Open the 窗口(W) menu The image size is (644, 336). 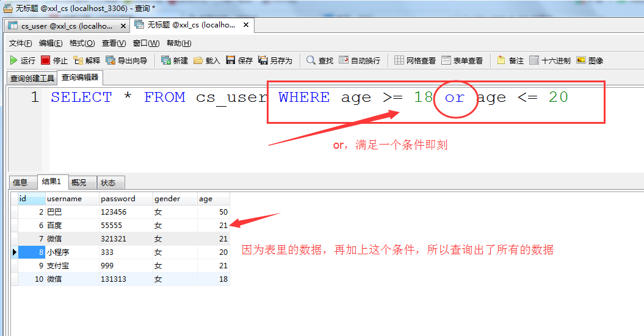pos(147,43)
